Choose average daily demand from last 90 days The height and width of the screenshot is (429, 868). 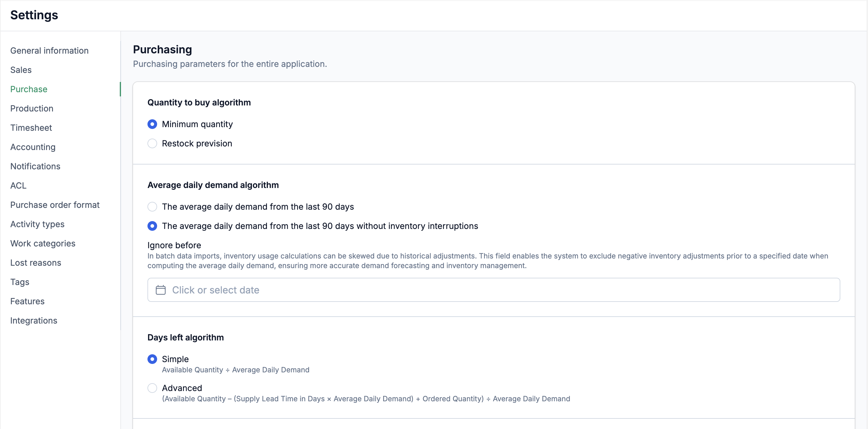[x=152, y=206]
